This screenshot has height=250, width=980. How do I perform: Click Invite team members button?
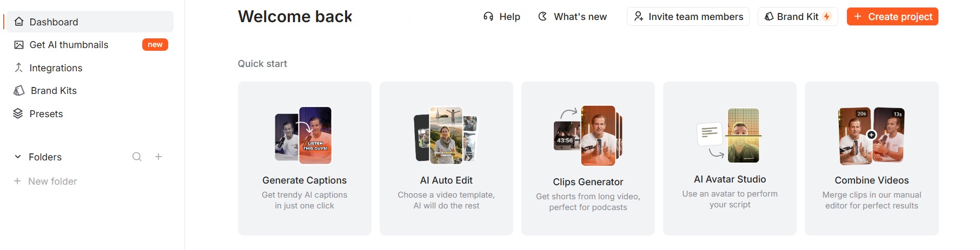(688, 17)
